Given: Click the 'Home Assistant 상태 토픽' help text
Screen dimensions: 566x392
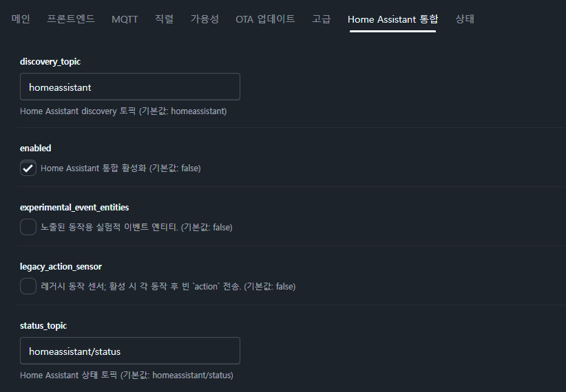Looking at the screenshot, I should coord(127,375).
